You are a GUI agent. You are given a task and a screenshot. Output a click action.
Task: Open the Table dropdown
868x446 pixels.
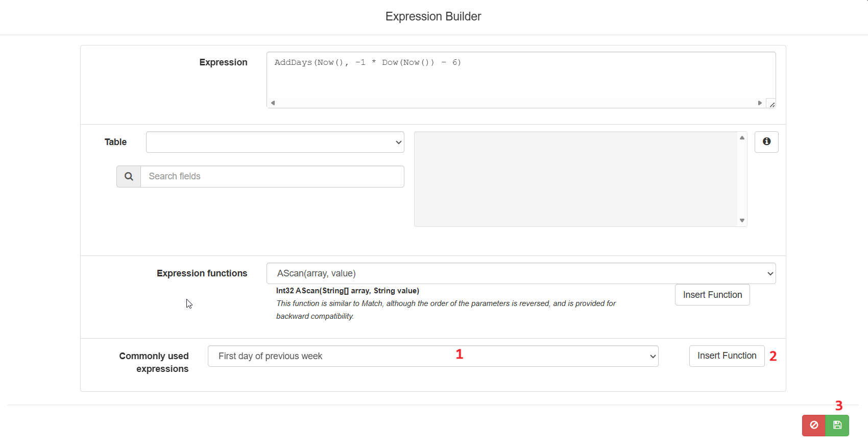[x=275, y=142]
